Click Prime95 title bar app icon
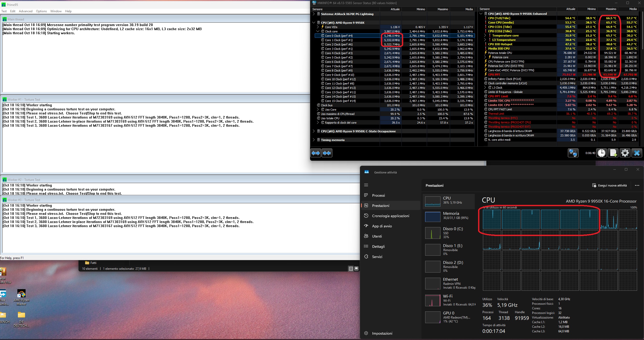The image size is (644, 340). (4, 5)
